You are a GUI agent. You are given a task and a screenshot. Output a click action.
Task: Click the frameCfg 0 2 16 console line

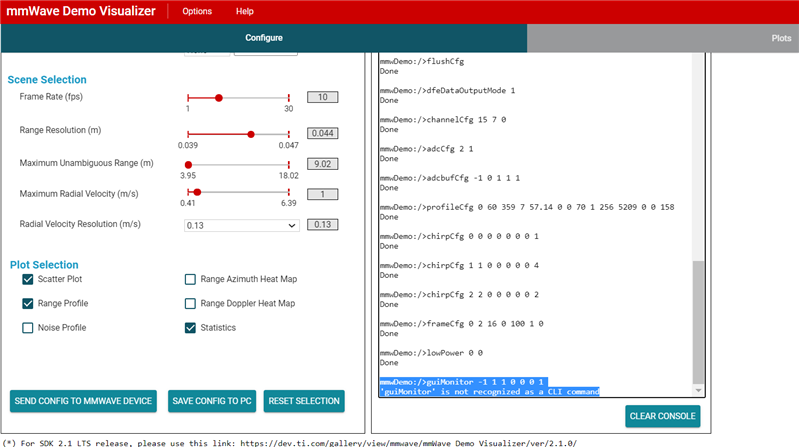pos(462,324)
